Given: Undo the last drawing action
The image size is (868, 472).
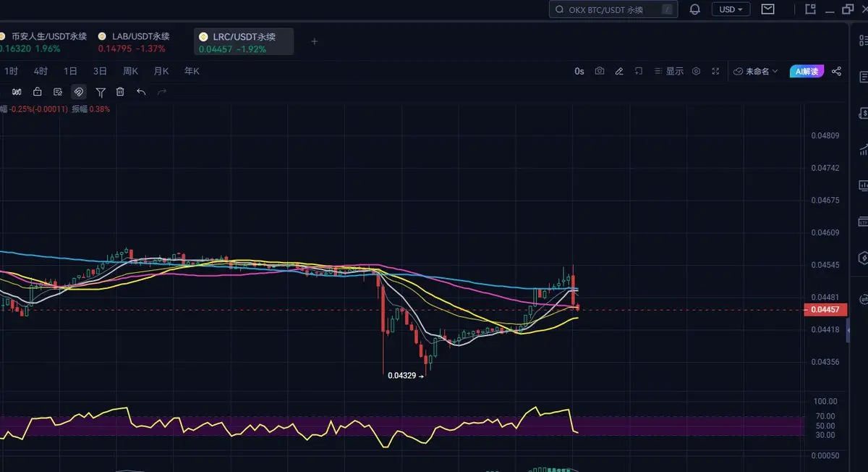Looking at the screenshot, I should tap(141, 92).
